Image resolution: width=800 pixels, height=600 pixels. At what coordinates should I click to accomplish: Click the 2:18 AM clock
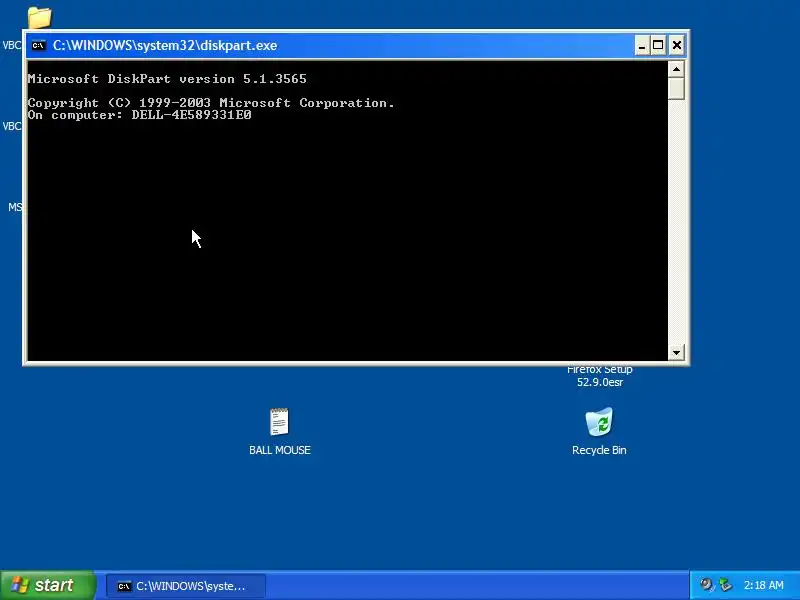763,585
